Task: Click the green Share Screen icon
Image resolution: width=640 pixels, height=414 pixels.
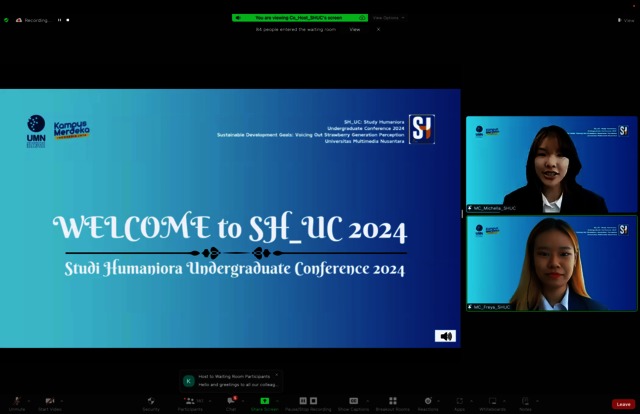Action: (264, 401)
